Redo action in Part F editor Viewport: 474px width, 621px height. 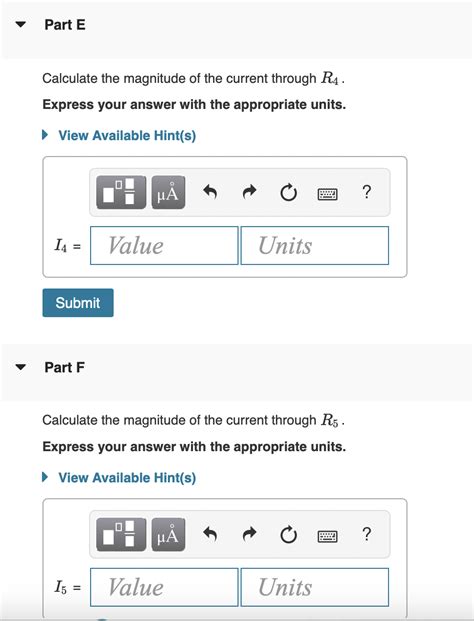click(x=249, y=535)
